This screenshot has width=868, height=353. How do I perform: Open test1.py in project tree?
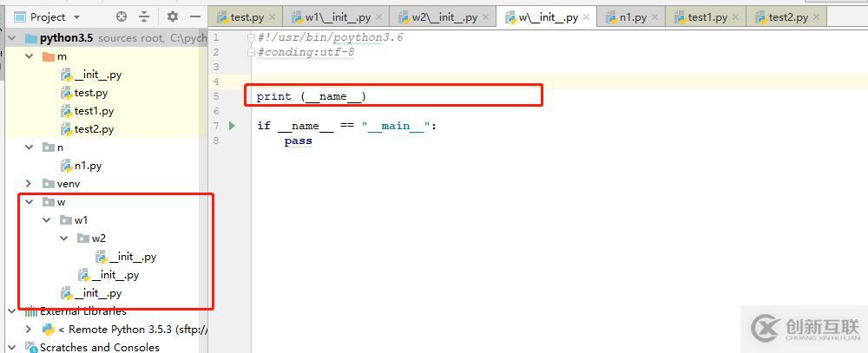pyautogui.click(x=94, y=111)
